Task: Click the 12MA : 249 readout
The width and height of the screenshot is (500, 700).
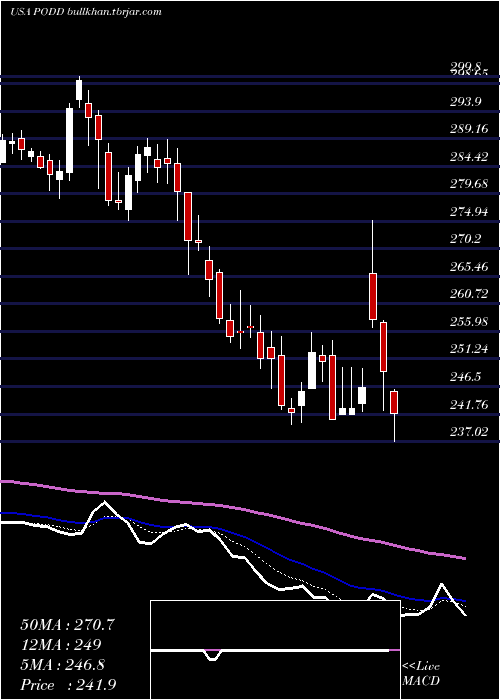Action: coord(61,645)
